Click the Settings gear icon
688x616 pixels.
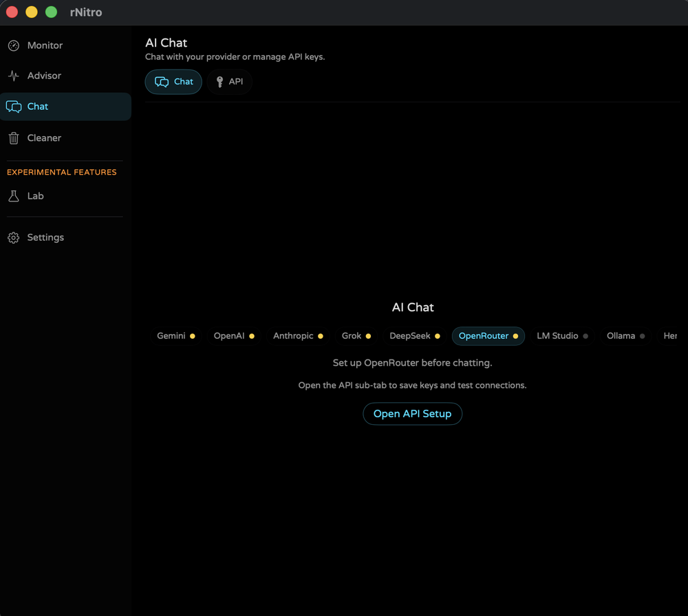[14, 238]
